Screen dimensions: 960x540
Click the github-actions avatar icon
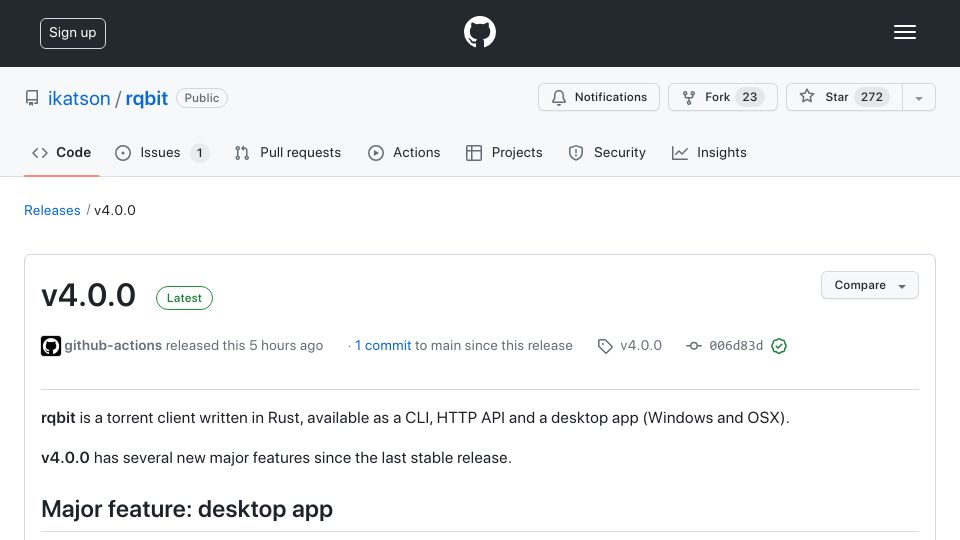(51, 346)
